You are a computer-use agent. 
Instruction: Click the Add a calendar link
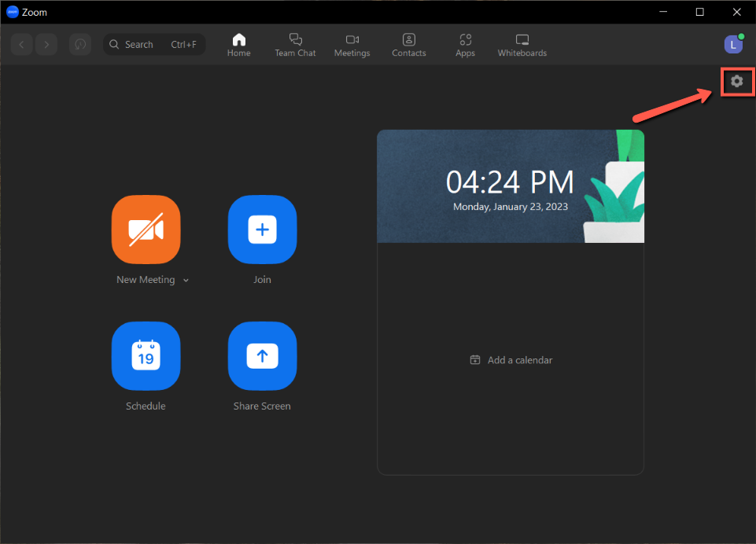(511, 360)
